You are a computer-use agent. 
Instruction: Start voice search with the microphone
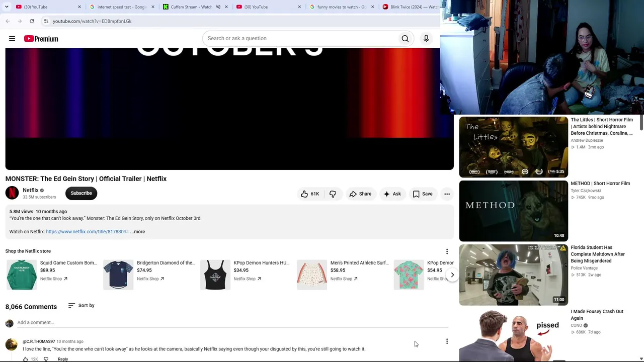click(x=426, y=38)
